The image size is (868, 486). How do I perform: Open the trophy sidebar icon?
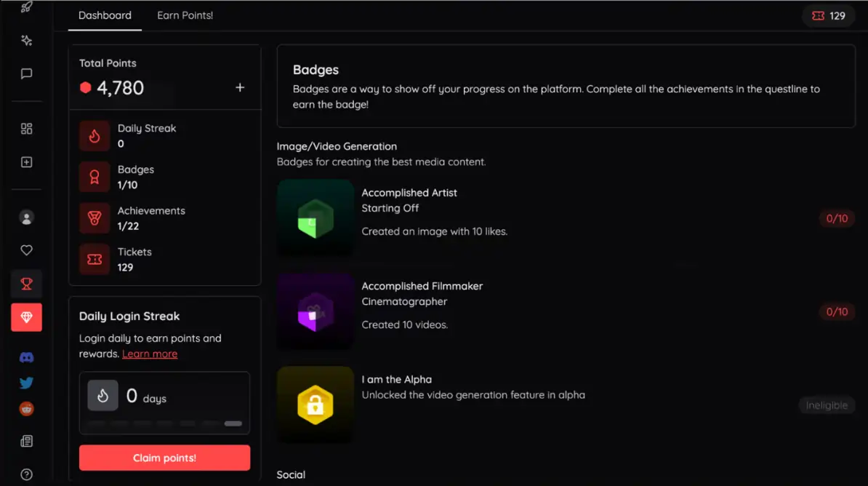[26, 284]
